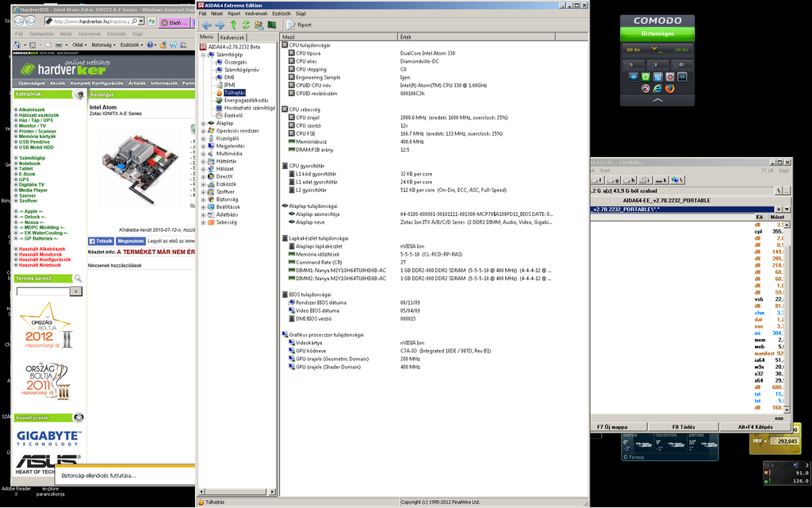Click the first blue icon in COMODO shortcut row
Image resolution: width=812 pixels, height=508 pixels.
click(x=633, y=77)
